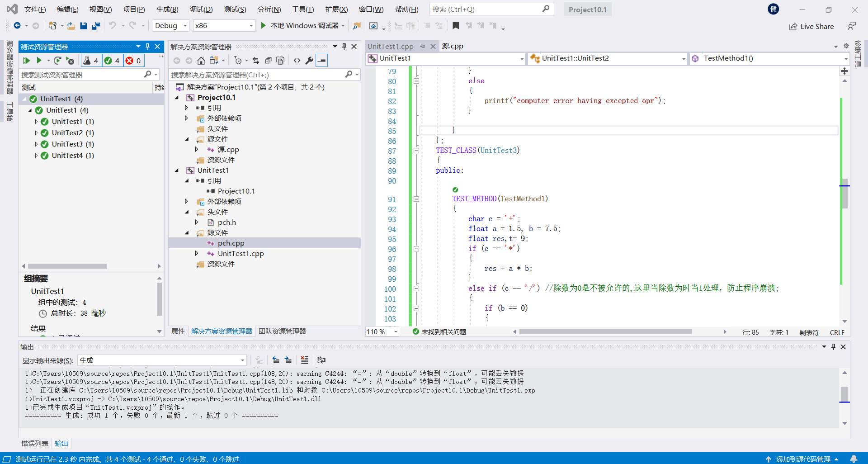Go to previous message in Output
This screenshot has height=464, width=868.
(x=276, y=360)
